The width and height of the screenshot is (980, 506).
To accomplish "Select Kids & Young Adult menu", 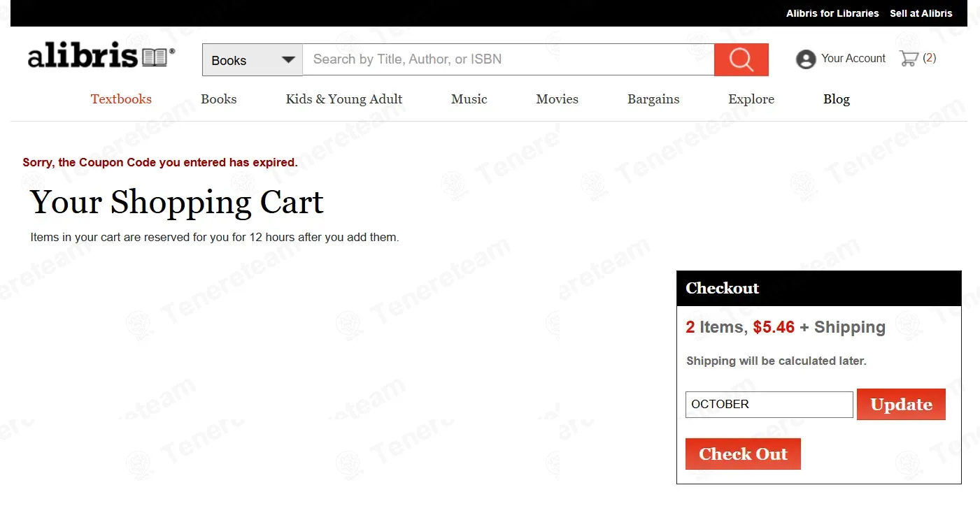I will tap(344, 99).
